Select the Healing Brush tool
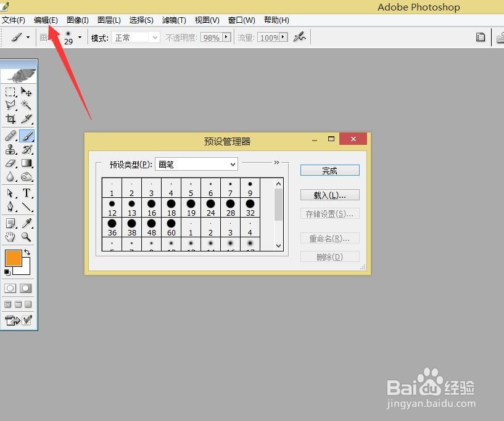 click(x=10, y=136)
